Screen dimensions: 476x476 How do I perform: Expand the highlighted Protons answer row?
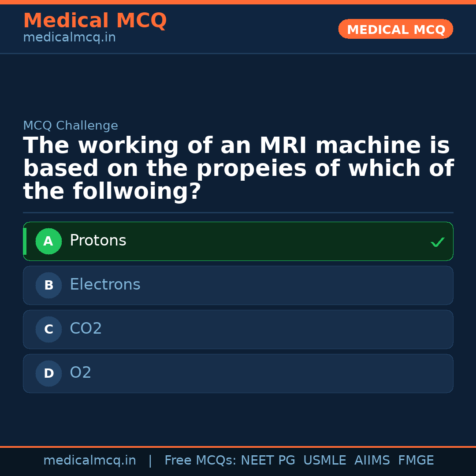(x=238, y=241)
